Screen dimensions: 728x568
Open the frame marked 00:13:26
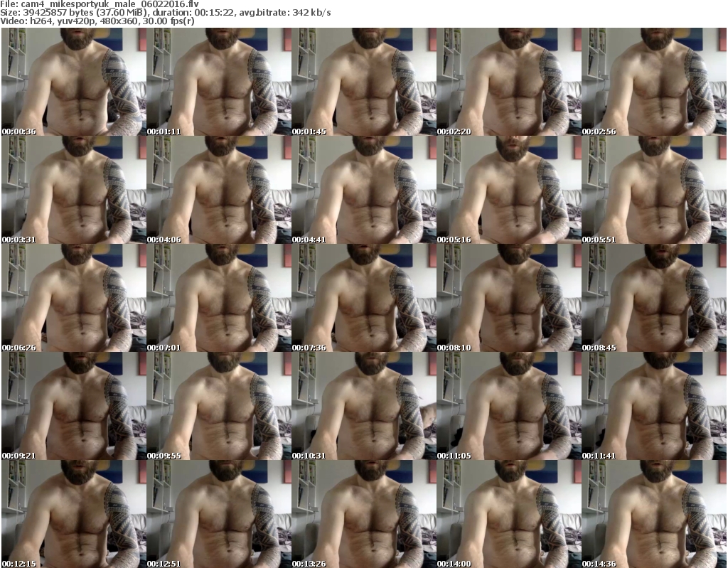pos(364,514)
